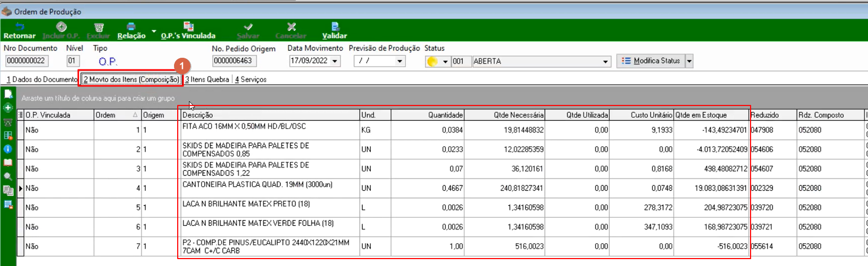Click the Salvar checkmark button

click(248, 31)
